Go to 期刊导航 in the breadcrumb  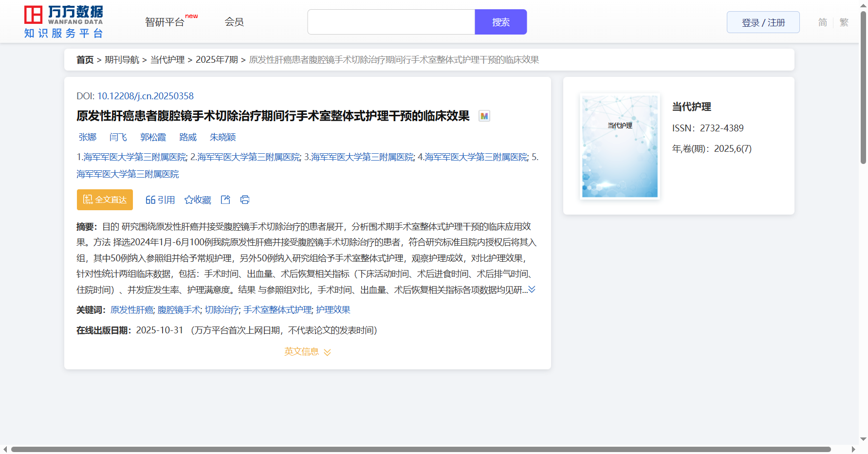[x=122, y=60]
